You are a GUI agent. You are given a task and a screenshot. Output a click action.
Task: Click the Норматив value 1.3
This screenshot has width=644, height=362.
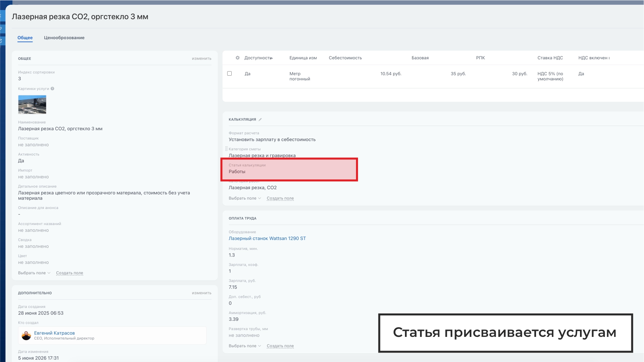click(232, 255)
